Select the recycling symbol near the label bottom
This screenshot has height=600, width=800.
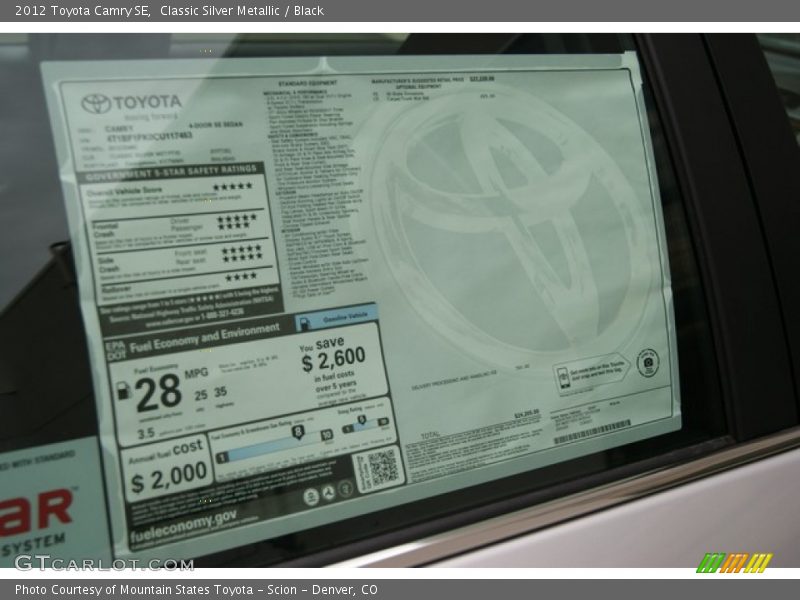[330, 492]
